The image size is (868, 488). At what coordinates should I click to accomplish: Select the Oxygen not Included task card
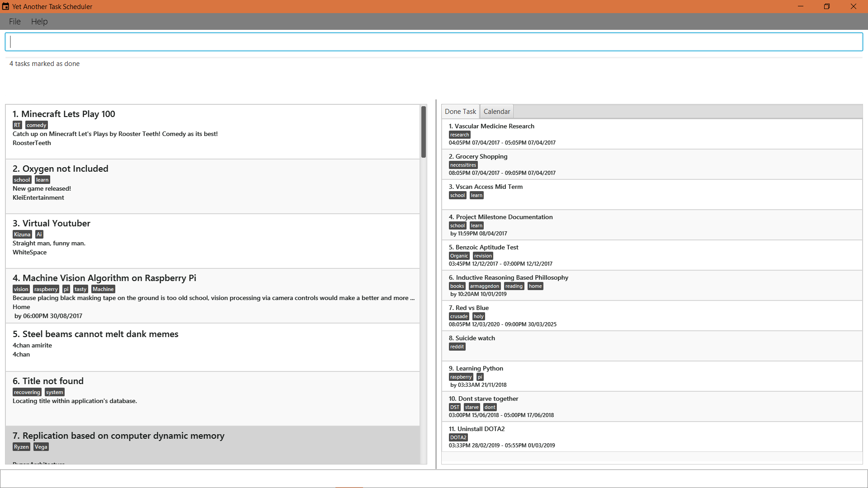tap(212, 186)
